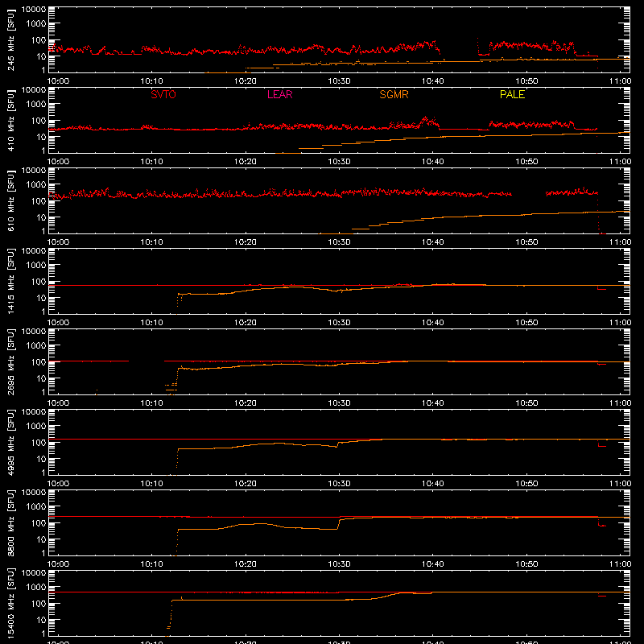
Task: Select the 15400 MHz [SFU] axis title
Action: 10,603
